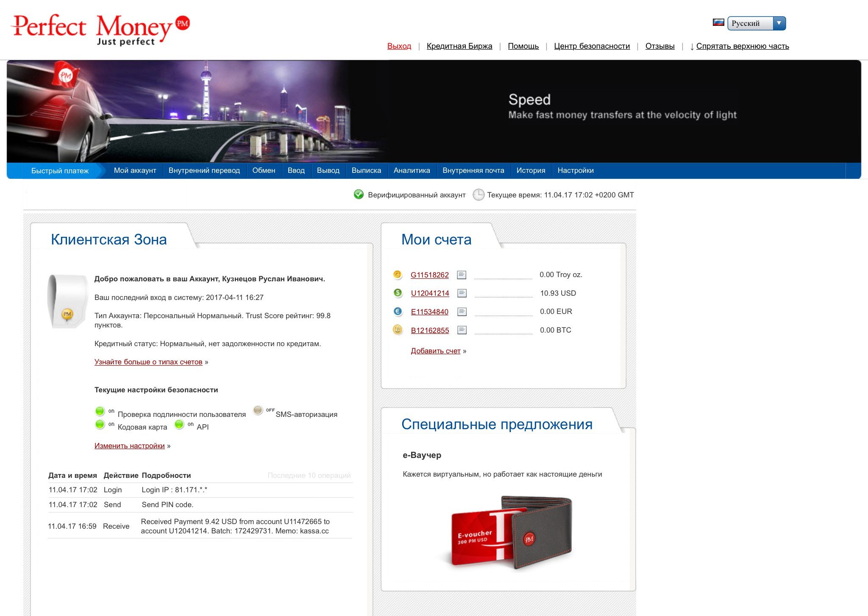Click the 11.04.17 16:59 Receive row date
The image size is (868, 616).
(x=72, y=526)
